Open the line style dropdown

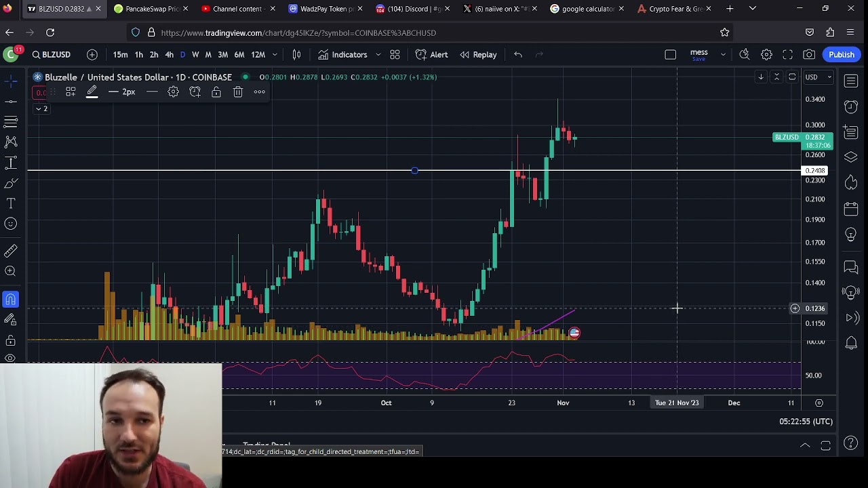click(x=152, y=91)
